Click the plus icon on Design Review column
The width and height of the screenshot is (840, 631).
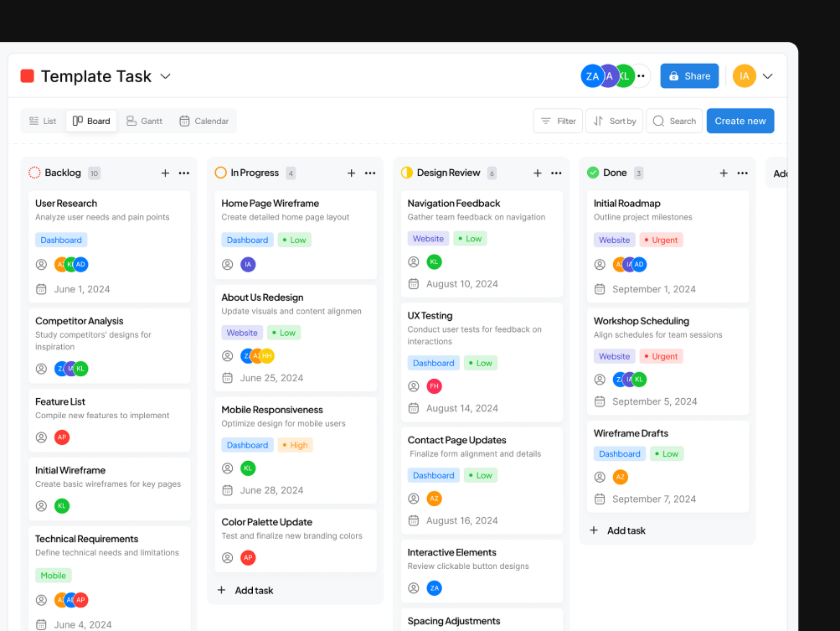(x=537, y=173)
